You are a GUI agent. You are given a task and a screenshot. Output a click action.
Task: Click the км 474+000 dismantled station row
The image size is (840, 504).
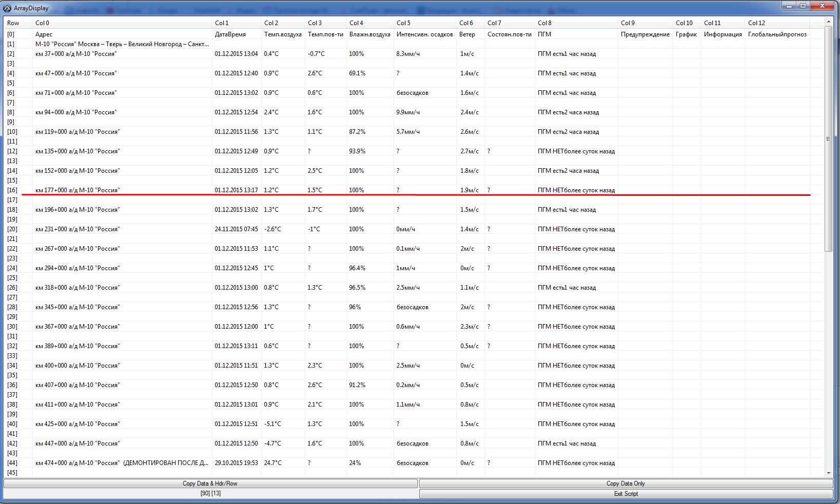tap(121, 463)
